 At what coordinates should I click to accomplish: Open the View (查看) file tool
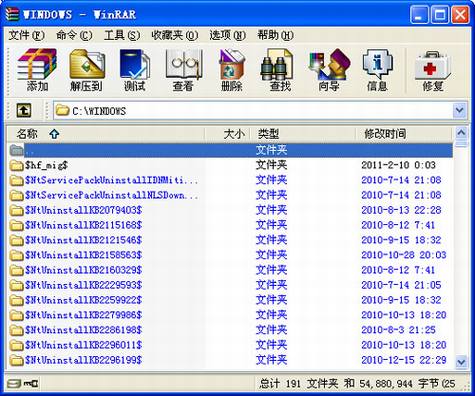[x=183, y=70]
